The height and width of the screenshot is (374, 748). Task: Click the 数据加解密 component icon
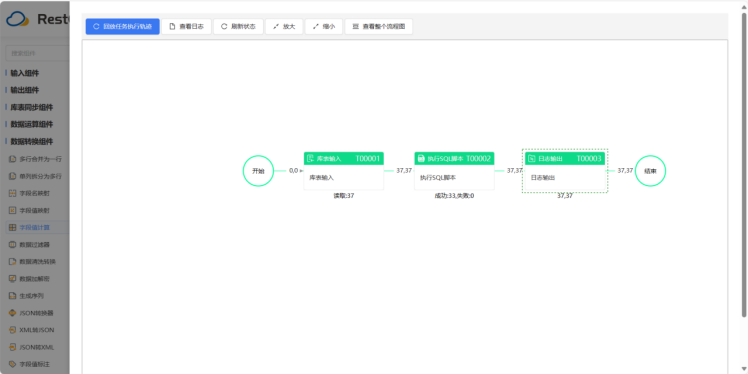[x=13, y=279]
